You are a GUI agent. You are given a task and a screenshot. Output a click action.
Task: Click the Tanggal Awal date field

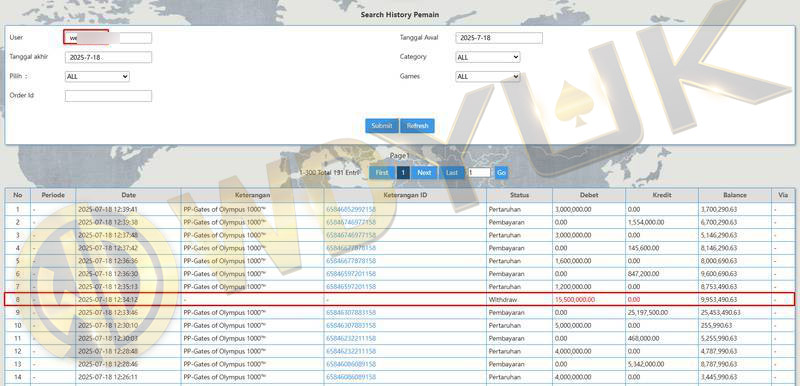click(x=499, y=38)
